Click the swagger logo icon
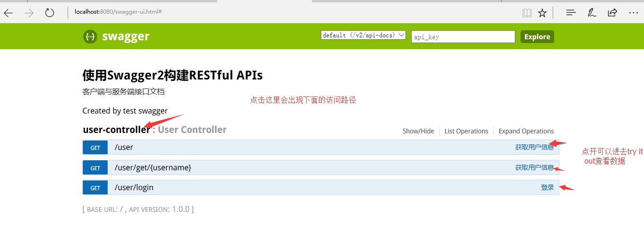This screenshot has width=644, height=228. point(90,36)
